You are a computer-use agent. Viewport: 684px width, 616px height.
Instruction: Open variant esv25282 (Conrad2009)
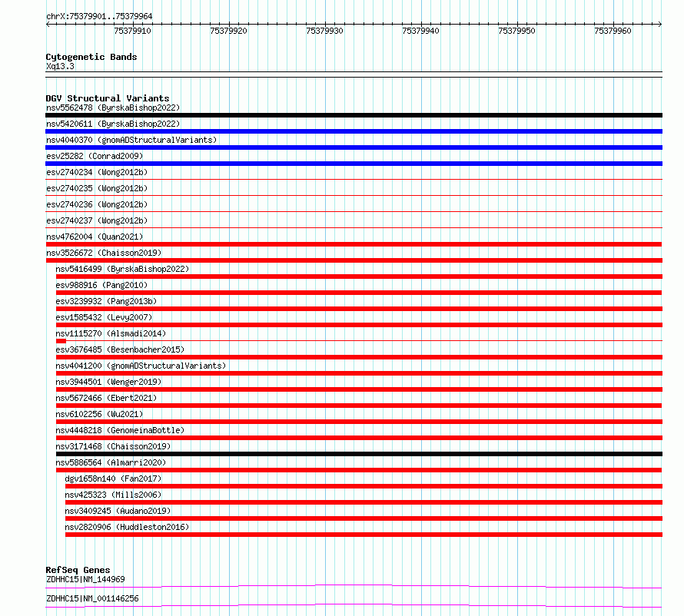point(95,156)
